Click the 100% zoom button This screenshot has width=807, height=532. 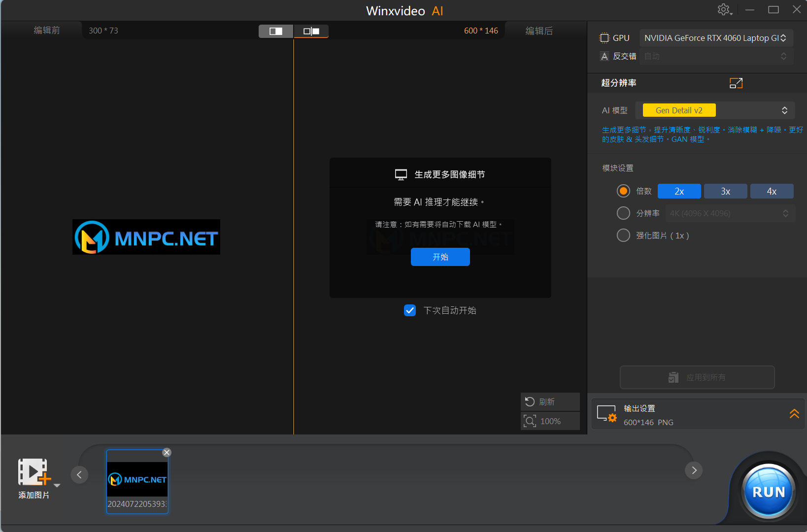[550, 421]
